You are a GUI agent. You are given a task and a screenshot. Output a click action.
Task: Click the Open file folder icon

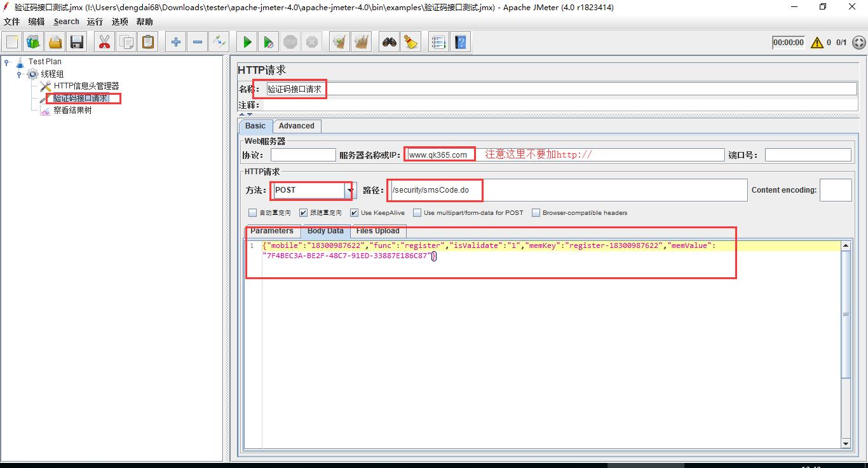point(55,42)
